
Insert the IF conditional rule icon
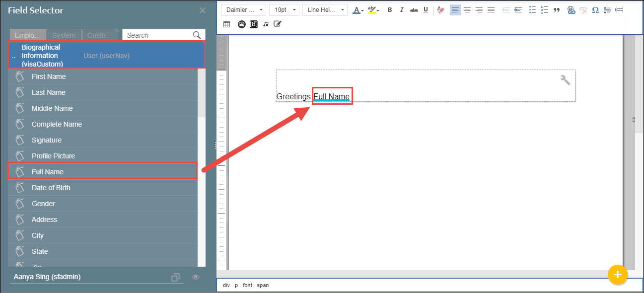(x=254, y=24)
